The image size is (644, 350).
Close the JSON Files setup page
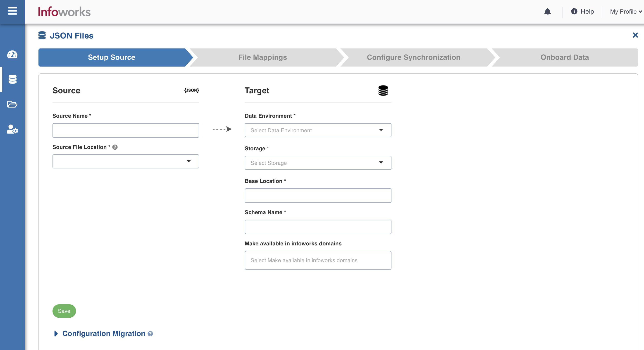(x=635, y=35)
